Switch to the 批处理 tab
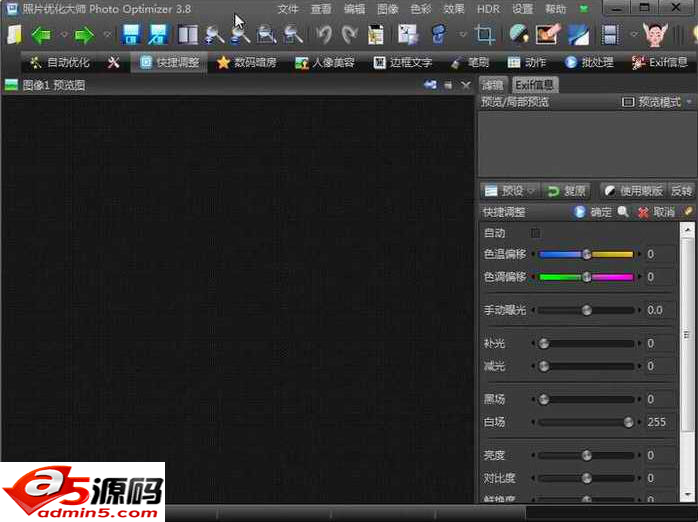The height and width of the screenshot is (522, 698). pos(589,63)
